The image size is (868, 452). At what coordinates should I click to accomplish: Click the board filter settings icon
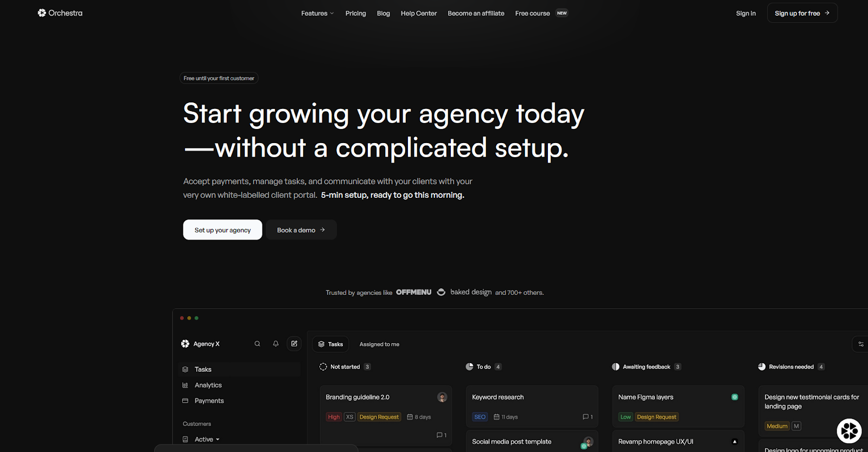pos(860,344)
